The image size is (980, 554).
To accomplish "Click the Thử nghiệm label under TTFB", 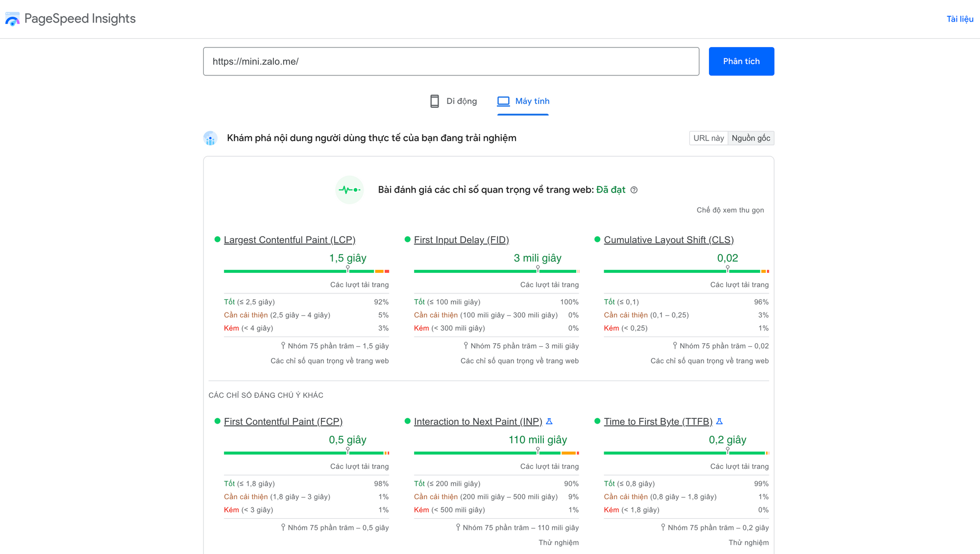I will [749, 542].
